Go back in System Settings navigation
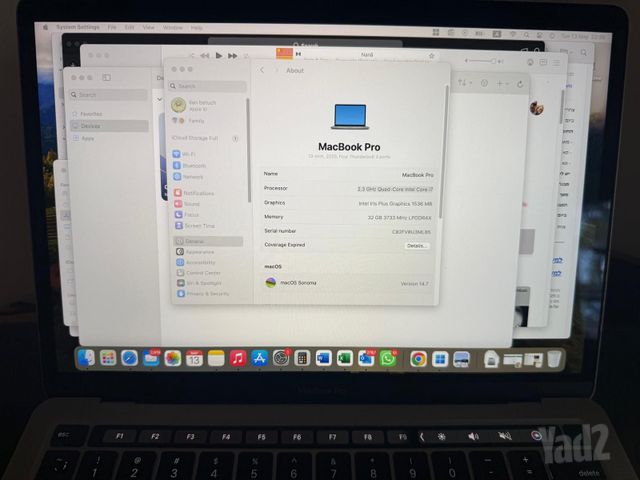Image resolution: width=640 pixels, height=480 pixels. pos(262,70)
